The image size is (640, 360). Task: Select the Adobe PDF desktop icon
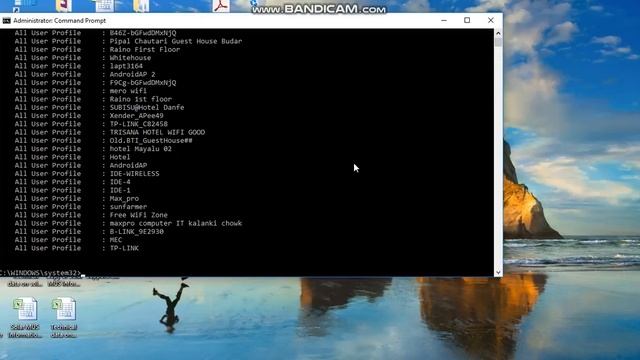click(221, 6)
